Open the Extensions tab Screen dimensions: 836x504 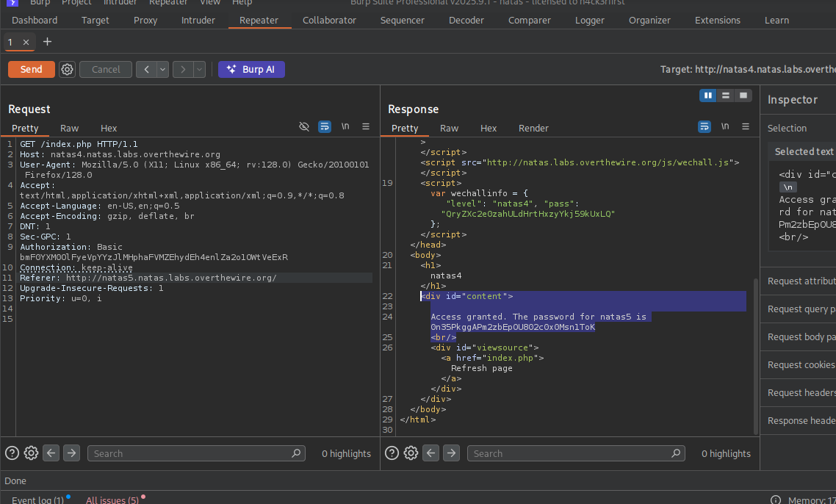coord(718,21)
